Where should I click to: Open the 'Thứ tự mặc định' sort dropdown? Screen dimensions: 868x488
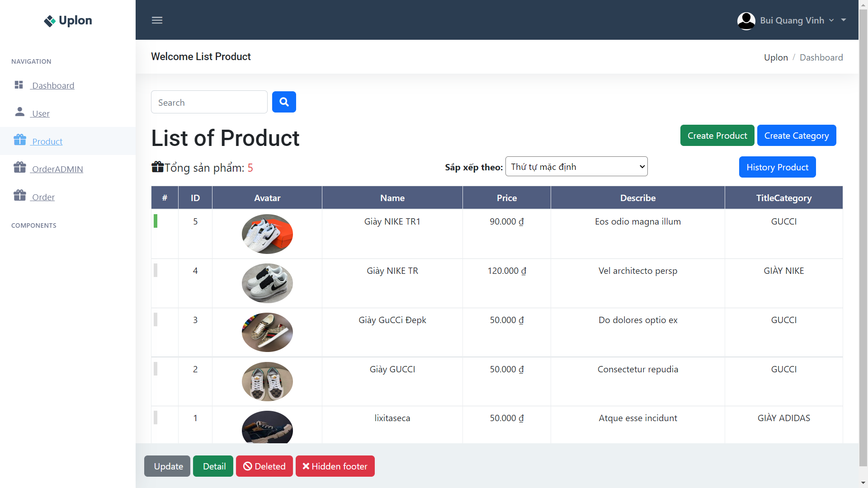point(576,166)
